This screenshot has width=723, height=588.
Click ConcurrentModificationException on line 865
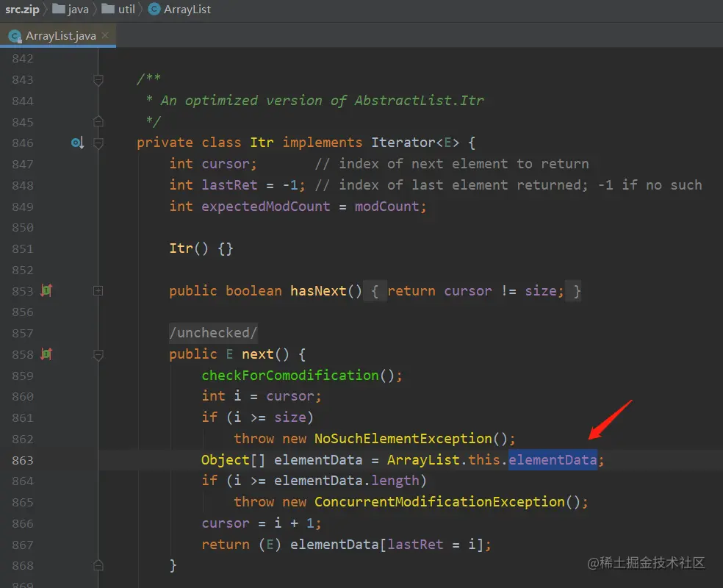[x=439, y=502]
